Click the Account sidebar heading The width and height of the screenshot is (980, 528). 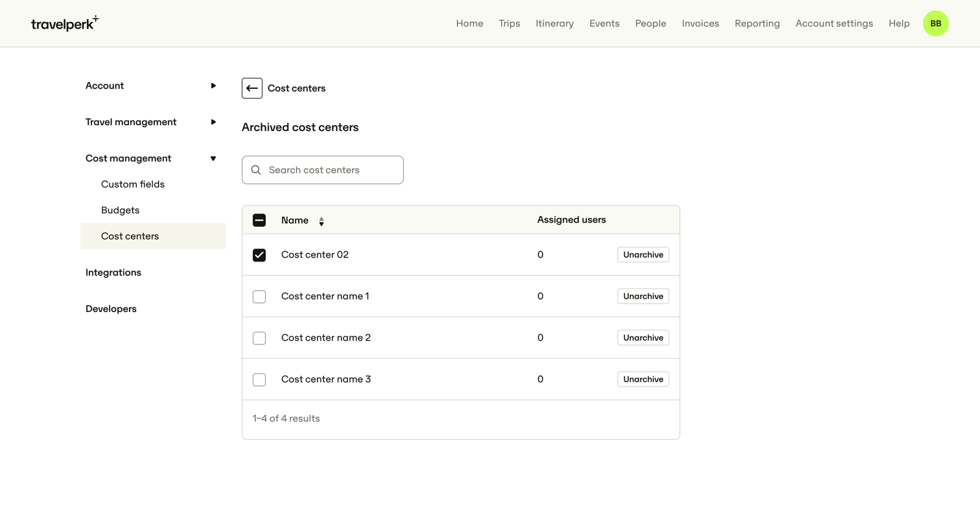coord(104,86)
